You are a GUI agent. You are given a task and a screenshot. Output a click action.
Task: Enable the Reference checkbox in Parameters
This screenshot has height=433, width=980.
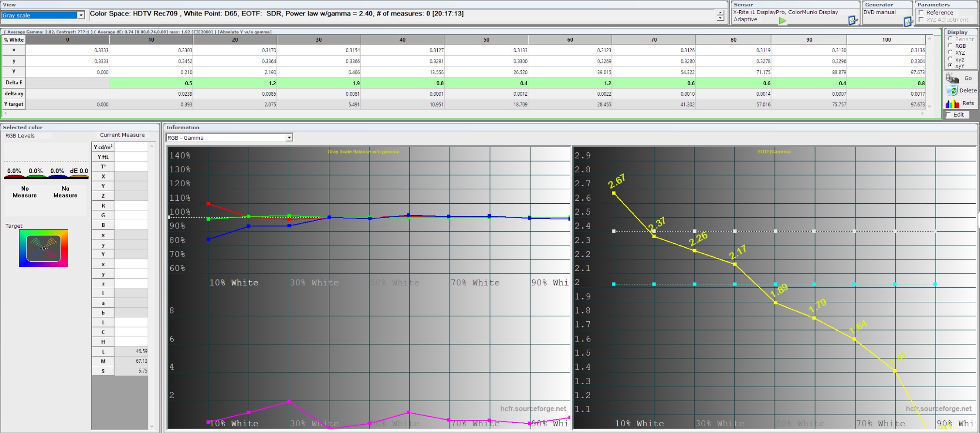(x=921, y=13)
